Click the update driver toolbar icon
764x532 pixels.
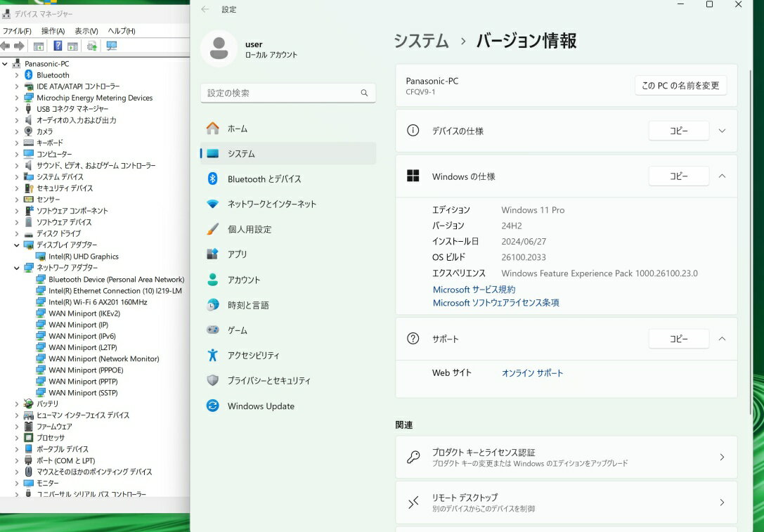pos(91,46)
